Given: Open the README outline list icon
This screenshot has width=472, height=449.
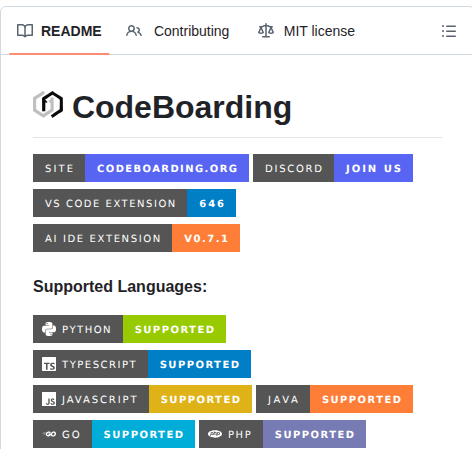Looking at the screenshot, I should pyautogui.click(x=449, y=31).
